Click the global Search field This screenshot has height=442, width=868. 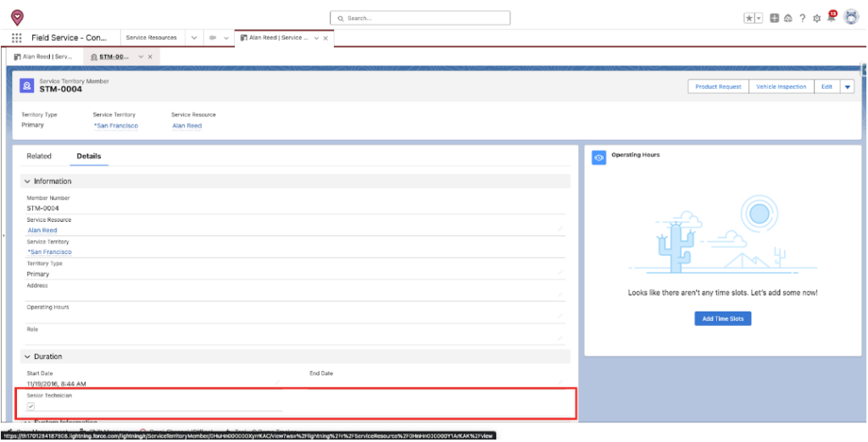[x=420, y=19]
